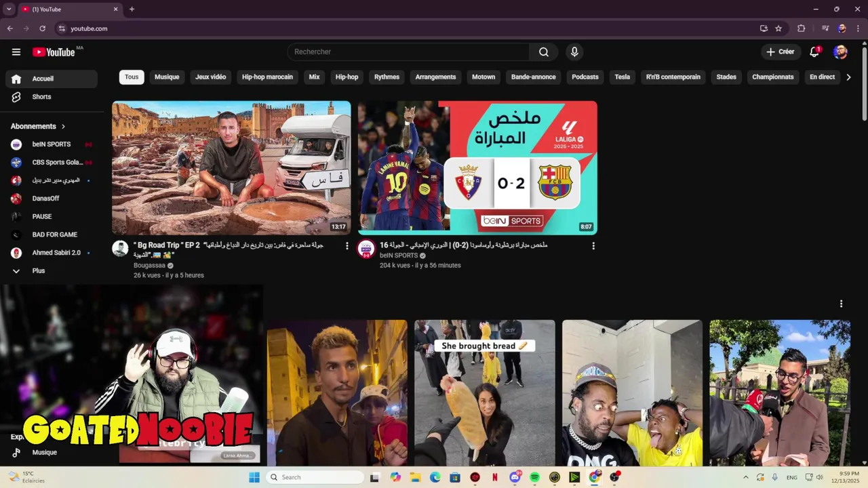Screen dimensions: 868x488
Task: Select the En direct filter chip
Action: point(822,77)
